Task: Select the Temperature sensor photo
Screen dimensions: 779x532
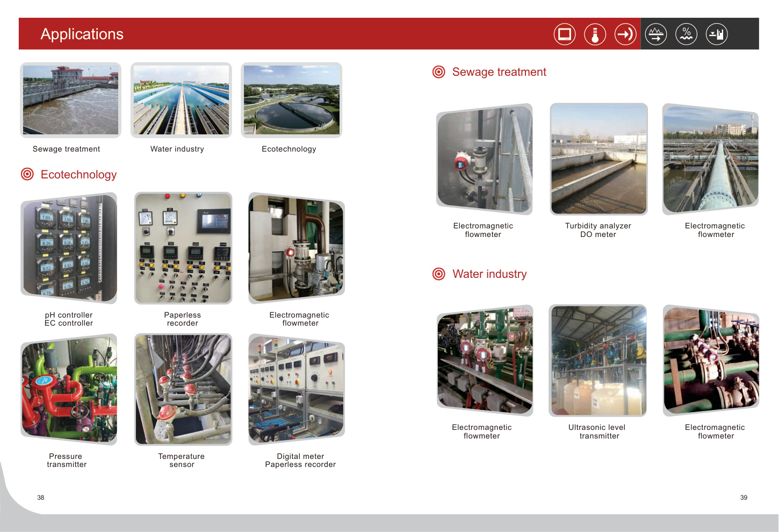Action: point(183,390)
